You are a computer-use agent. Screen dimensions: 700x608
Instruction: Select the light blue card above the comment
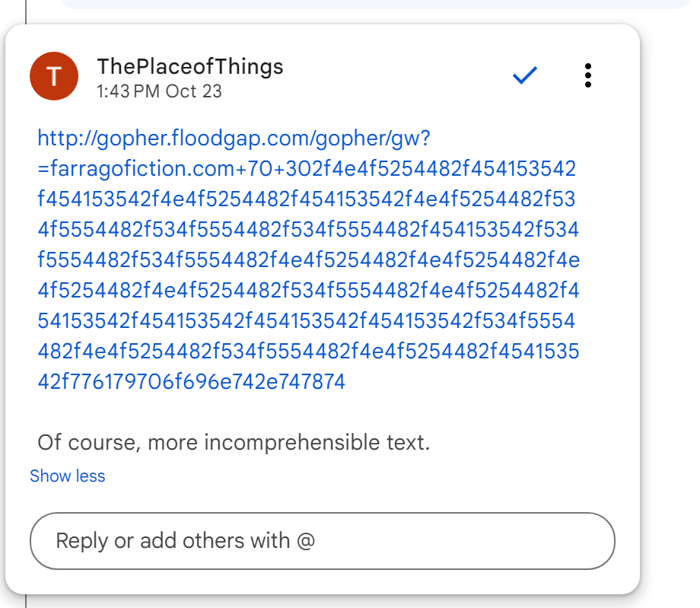(x=373, y=4)
